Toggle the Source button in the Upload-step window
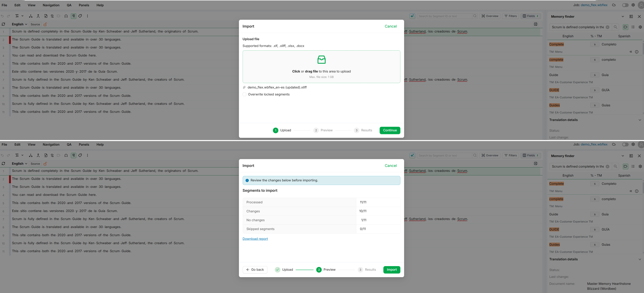This screenshot has height=293, width=644. [35, 24]
